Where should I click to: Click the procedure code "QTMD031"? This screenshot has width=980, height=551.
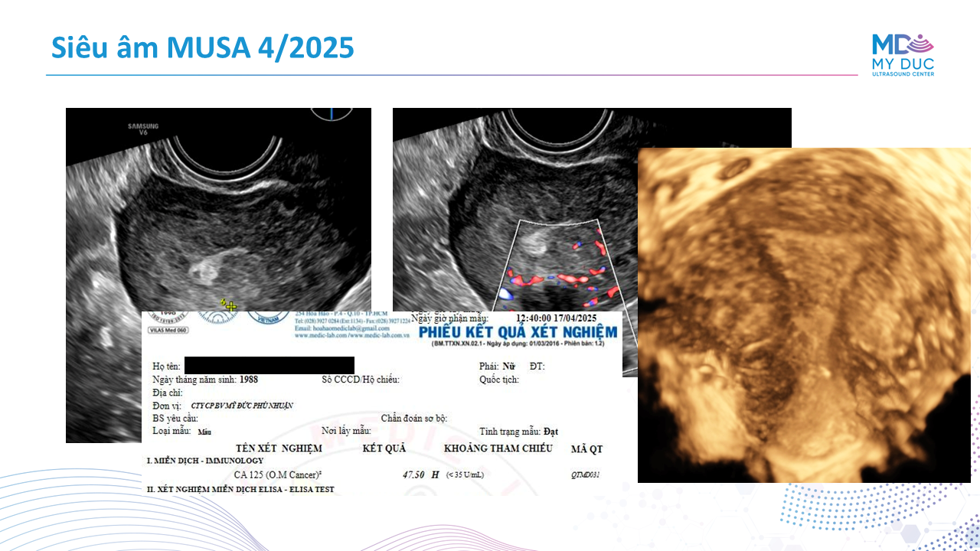[x=585, y=475]
